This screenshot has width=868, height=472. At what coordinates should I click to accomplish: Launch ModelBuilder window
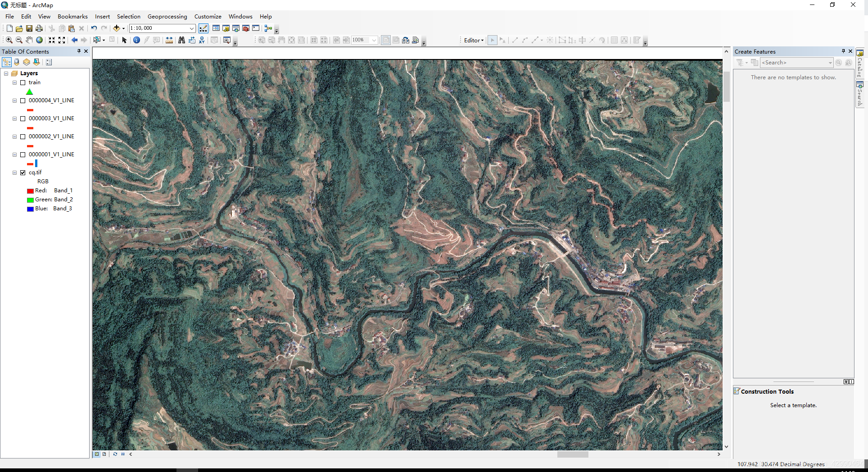pos(268,28)
